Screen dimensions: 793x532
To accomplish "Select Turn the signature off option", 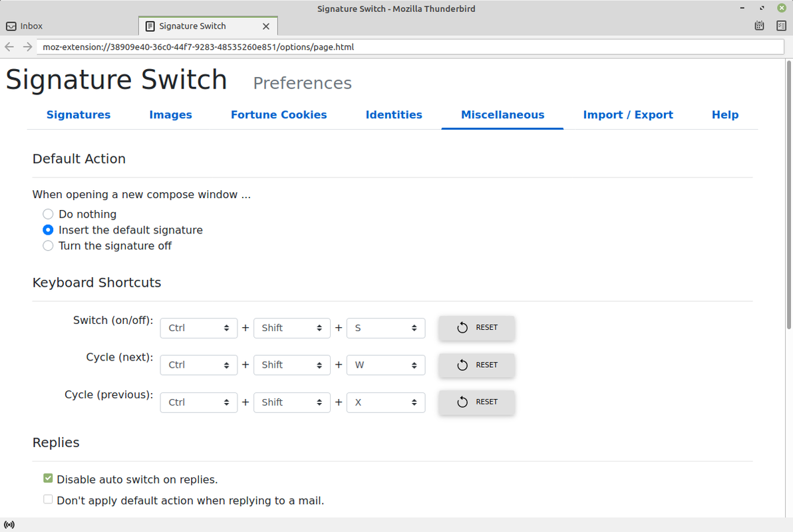I will (48, 246).
